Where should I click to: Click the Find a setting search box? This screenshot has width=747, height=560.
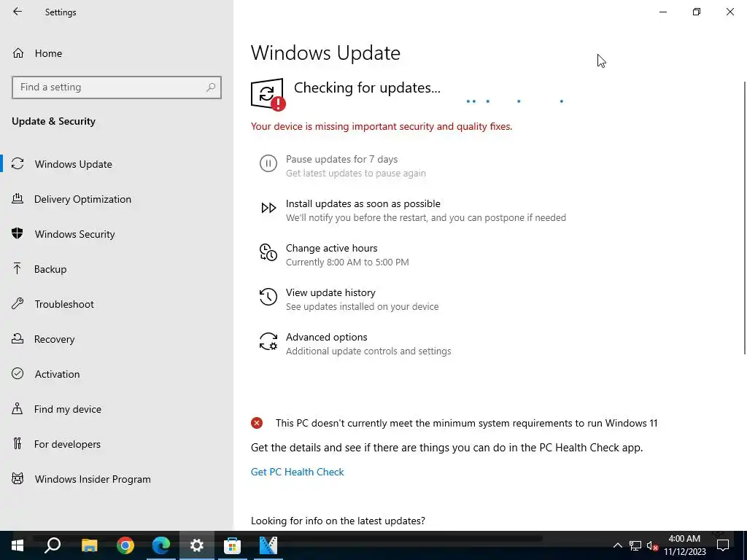[x=116, y=87]
